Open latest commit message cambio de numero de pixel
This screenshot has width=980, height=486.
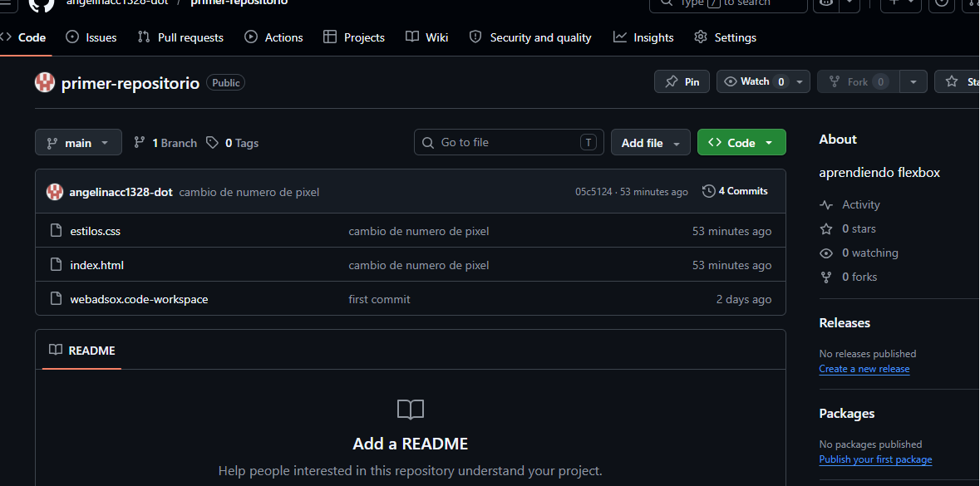pyautogui.click(x=249, y=193)
